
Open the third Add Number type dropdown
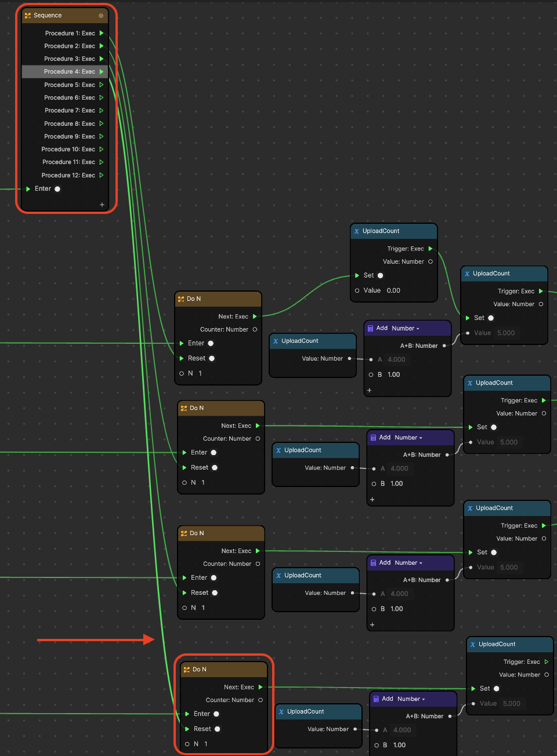tap(408, 563)
